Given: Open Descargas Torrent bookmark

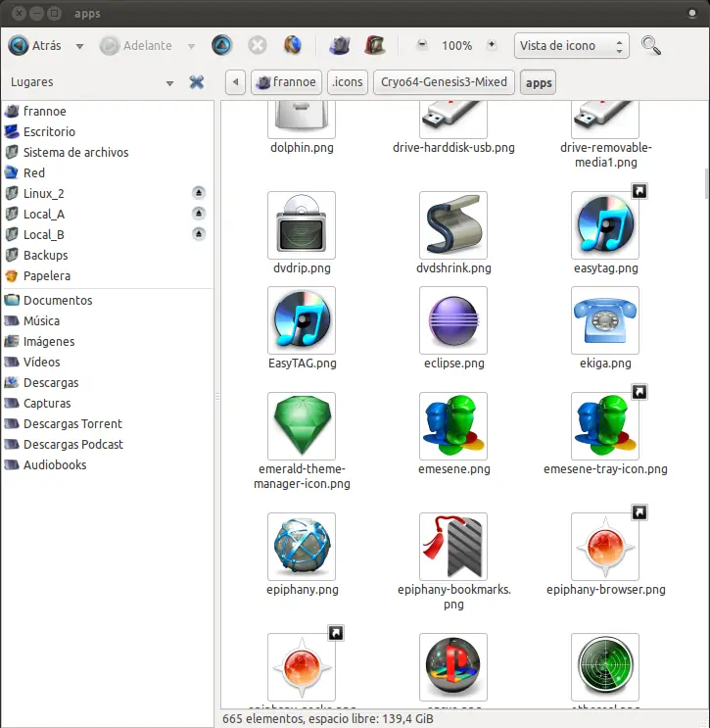Looking at the screenshot, I should (x=108, y=424).
